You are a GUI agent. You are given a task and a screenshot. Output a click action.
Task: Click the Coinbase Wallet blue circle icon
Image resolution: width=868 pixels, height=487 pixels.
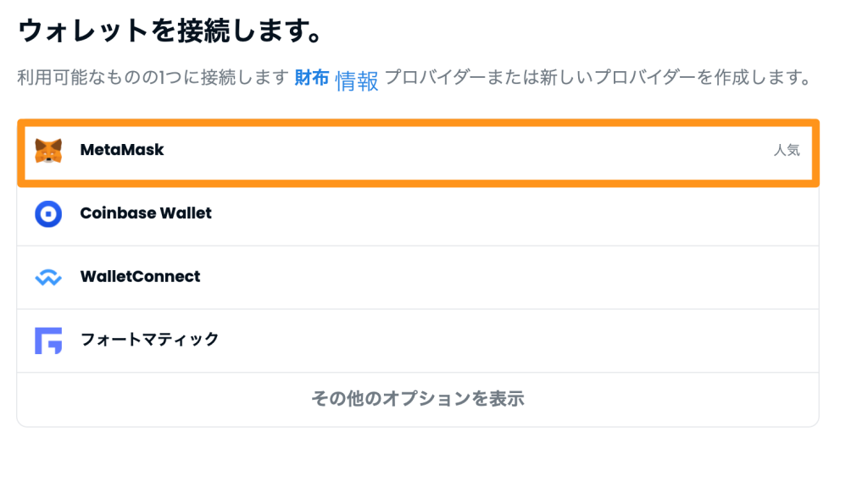(48, 213)
